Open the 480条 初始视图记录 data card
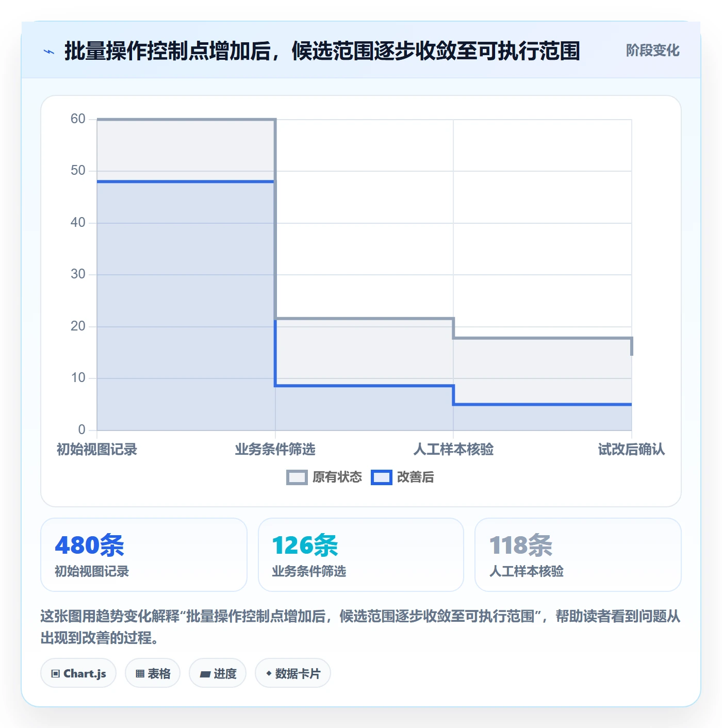 click(x=144, y=555)
